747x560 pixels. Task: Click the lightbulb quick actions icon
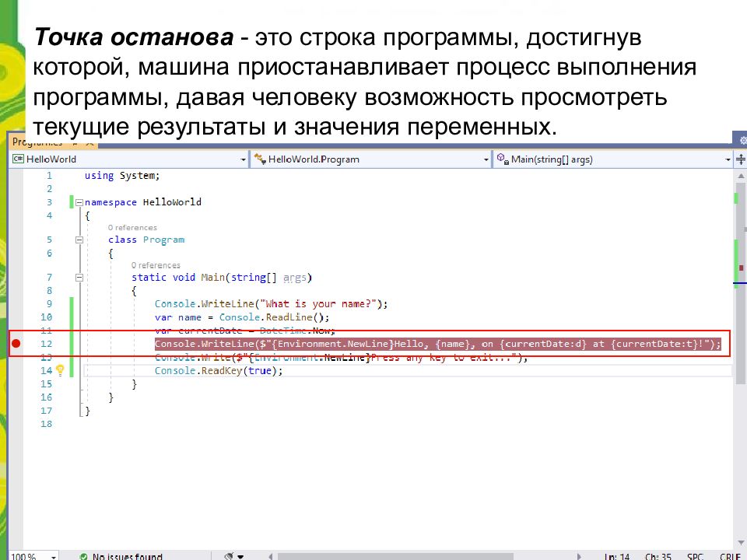(x=60, y=371)
